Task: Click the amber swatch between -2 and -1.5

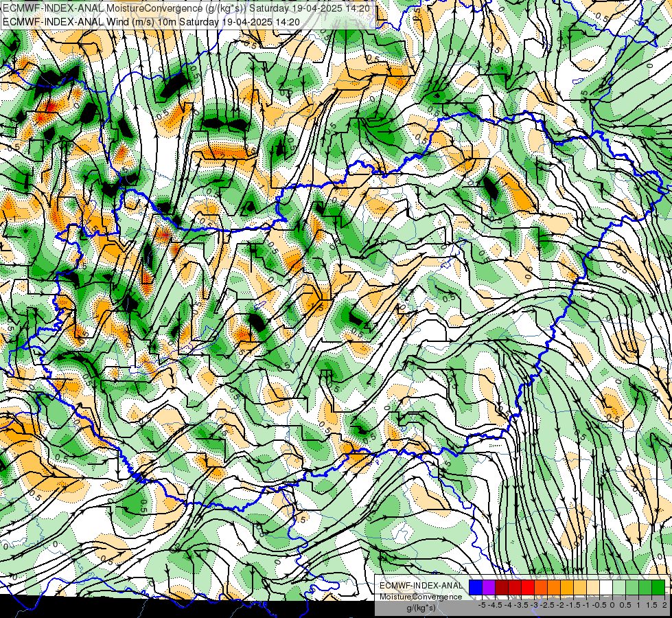Action: (x=567, y=588)
